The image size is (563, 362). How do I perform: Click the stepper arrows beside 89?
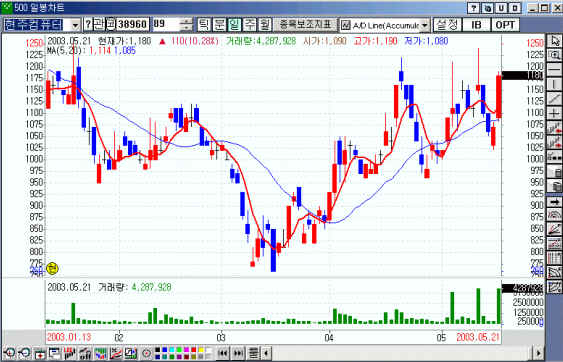click(186, 24)
